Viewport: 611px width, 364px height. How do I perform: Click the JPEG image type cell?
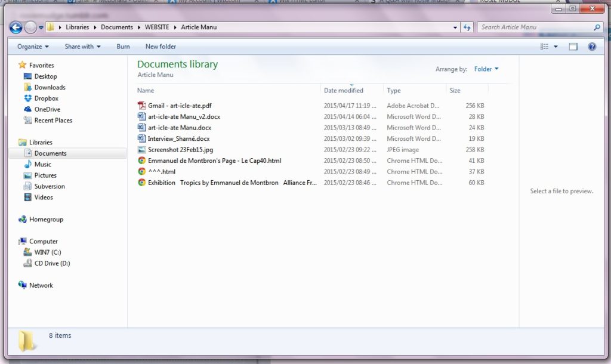[x=403, y=150]
